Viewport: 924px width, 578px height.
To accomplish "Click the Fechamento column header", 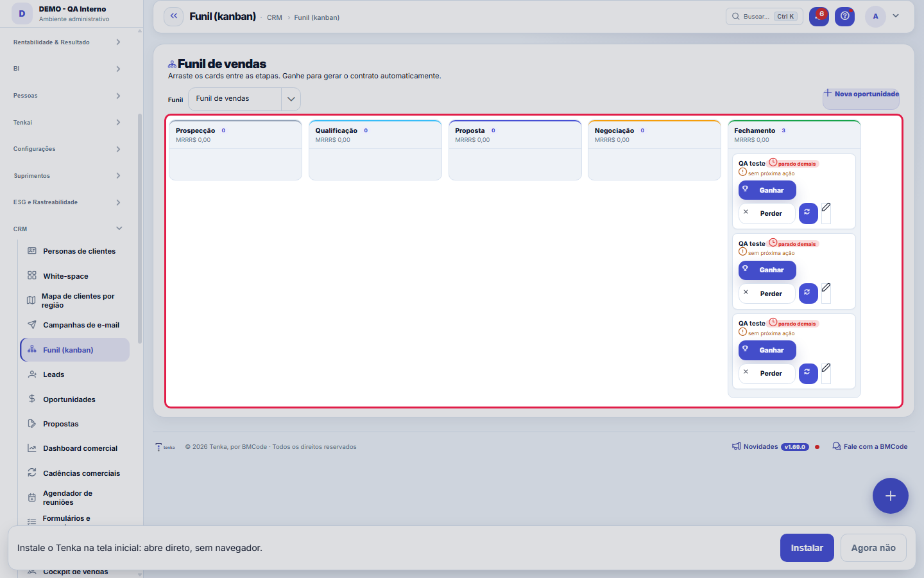I will pyautogui.click(x=794, y=135).
